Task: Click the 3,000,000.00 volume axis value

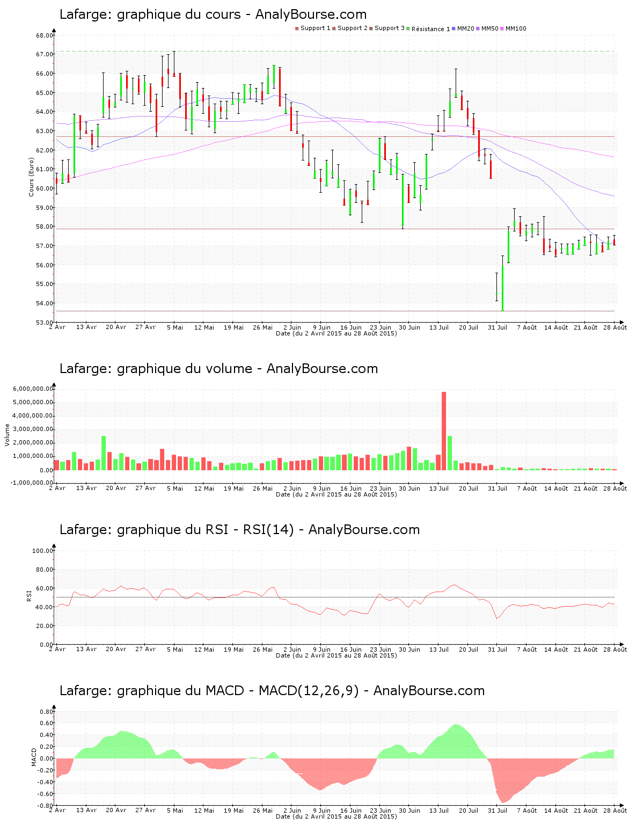Action: [33, 429]
